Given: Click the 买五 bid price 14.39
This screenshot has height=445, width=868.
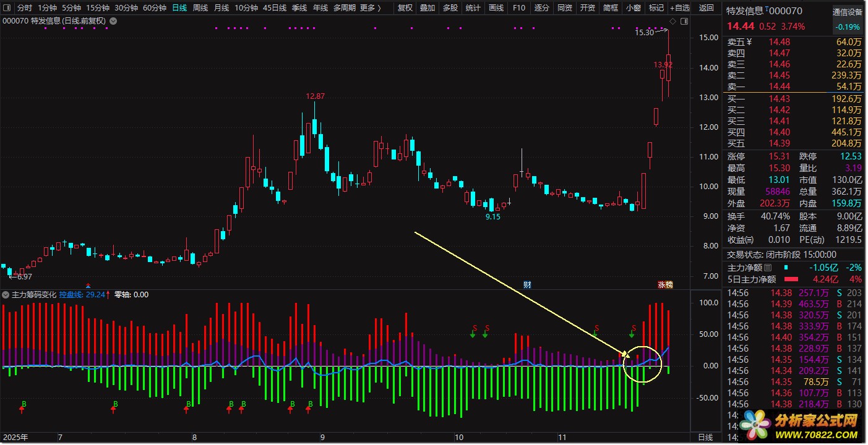Looking at the screenshot, I should coord(780,143).
